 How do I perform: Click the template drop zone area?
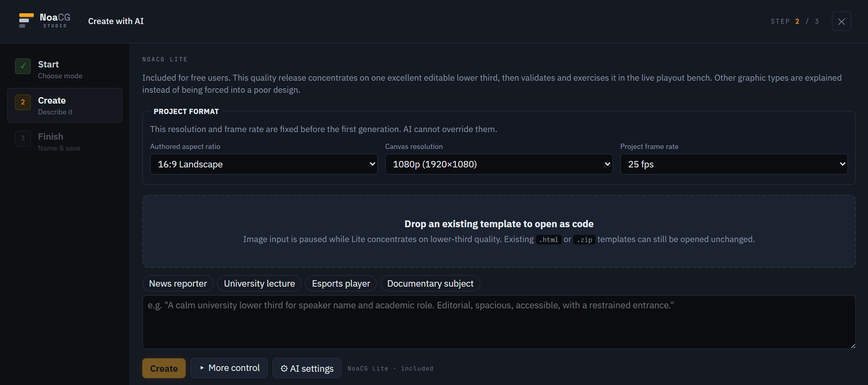click(499, 231)
